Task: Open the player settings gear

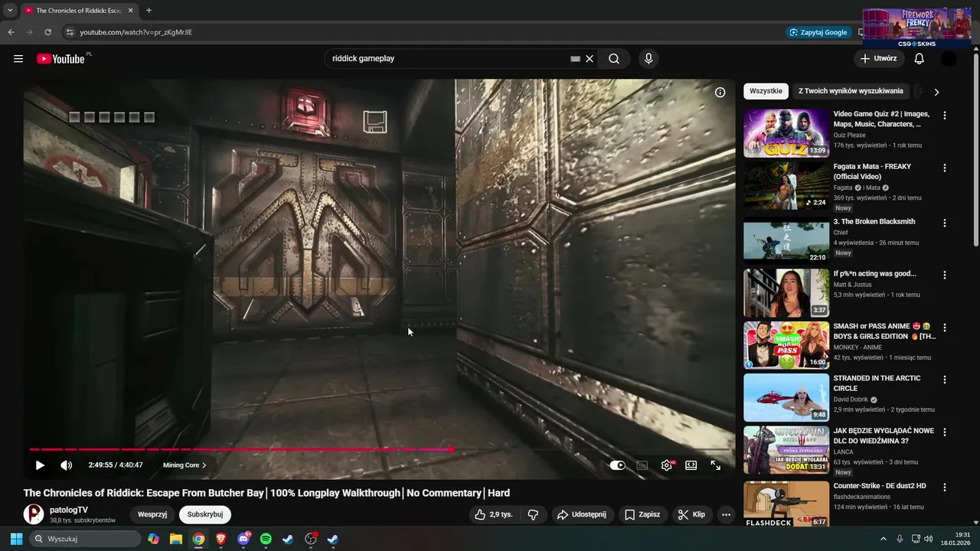Action: [x=667, y=465]
